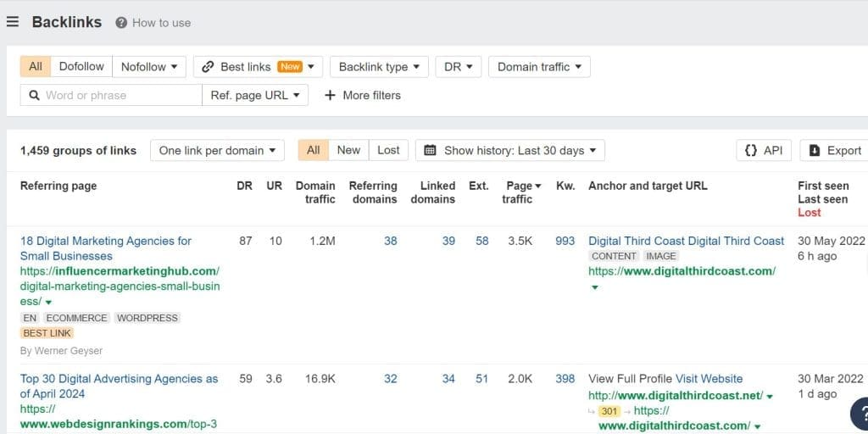The image size is (868, 434).
Task: Click the API braces icon
Action: 751,151
